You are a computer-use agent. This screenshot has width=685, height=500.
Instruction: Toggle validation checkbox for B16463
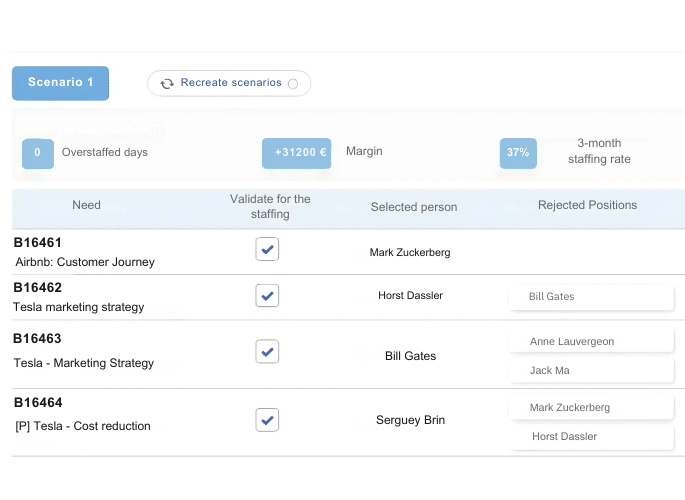[267, 352]
